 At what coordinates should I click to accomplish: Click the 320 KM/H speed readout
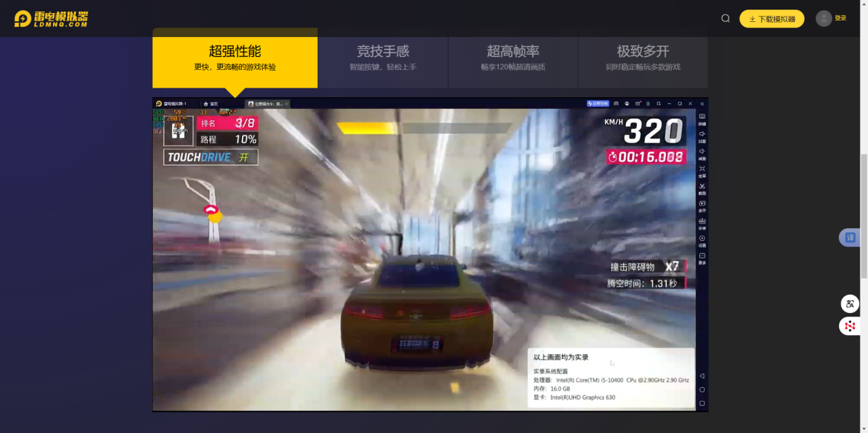point(645,131)
